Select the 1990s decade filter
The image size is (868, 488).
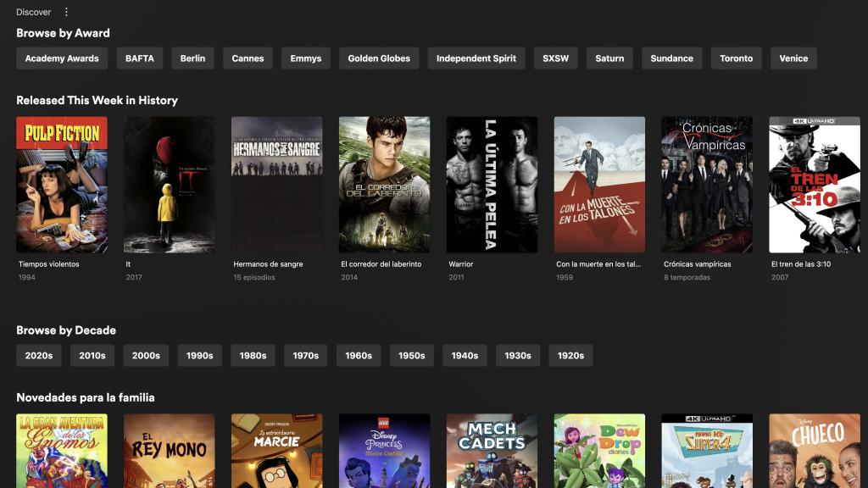click(x=197, y=355)
